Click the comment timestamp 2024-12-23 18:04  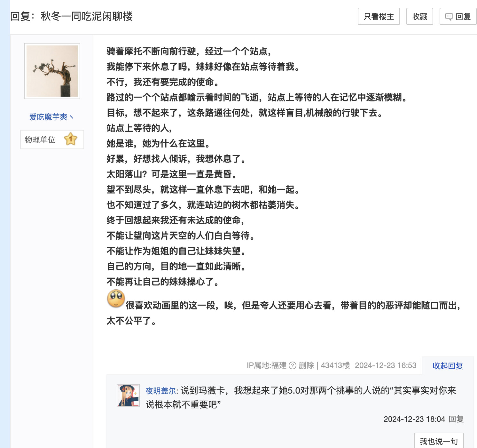[414, 419]
